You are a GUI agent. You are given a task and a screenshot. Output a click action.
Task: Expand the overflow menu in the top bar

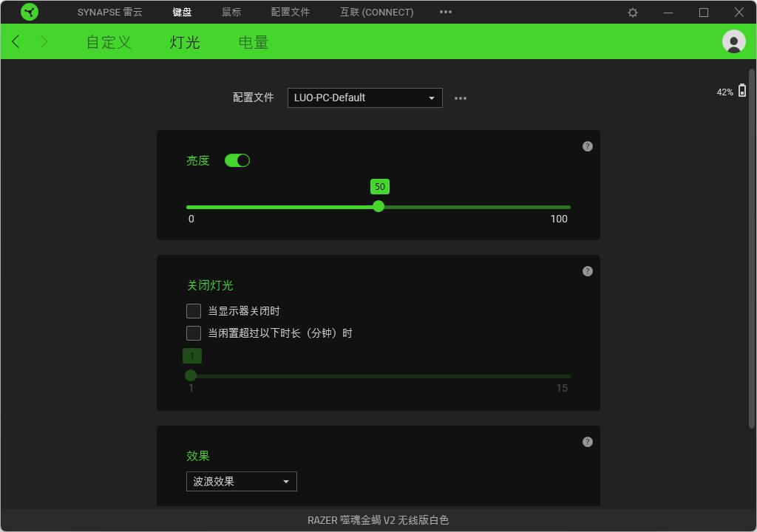[445, 12]
